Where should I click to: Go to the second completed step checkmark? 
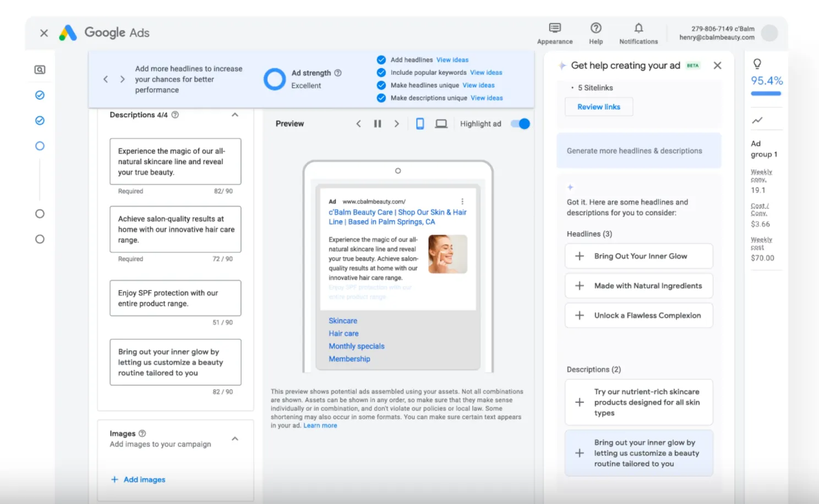tap(40, 120)
